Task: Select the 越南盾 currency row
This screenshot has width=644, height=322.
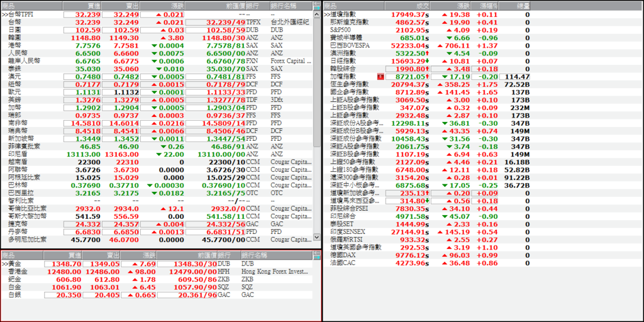Action: (157, 162)
